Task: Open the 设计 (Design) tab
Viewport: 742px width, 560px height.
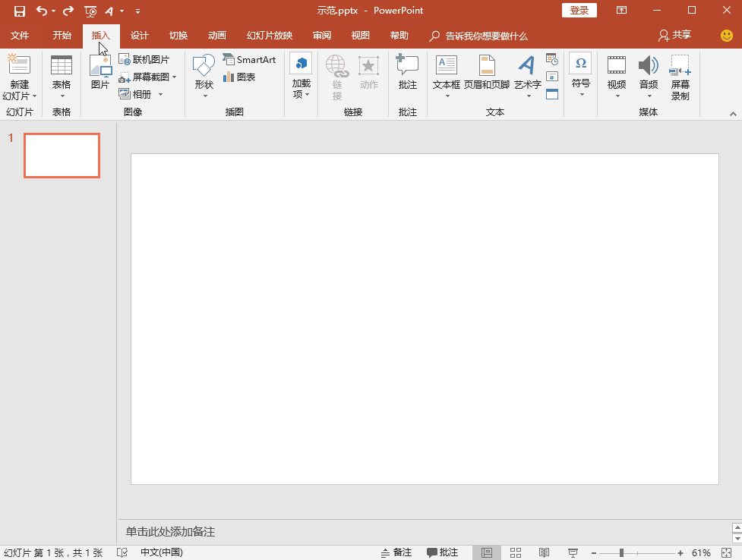Action: [139, 36]
